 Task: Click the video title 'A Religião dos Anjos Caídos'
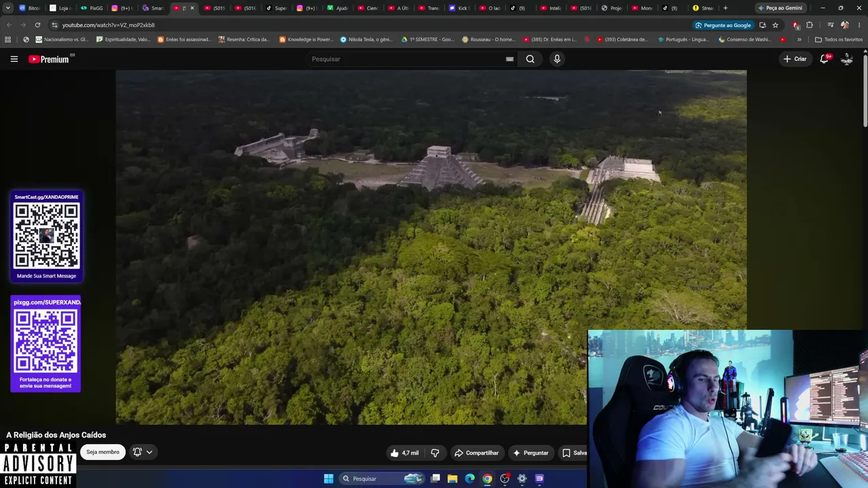(56, 435)
